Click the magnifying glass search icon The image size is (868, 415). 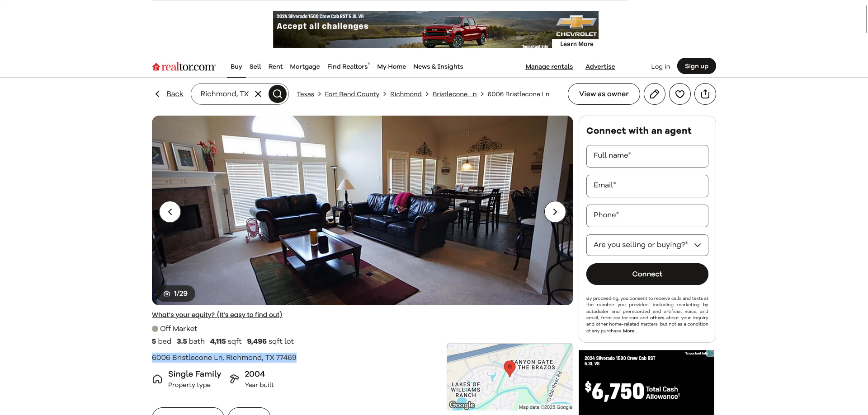(x=278, y=94)
